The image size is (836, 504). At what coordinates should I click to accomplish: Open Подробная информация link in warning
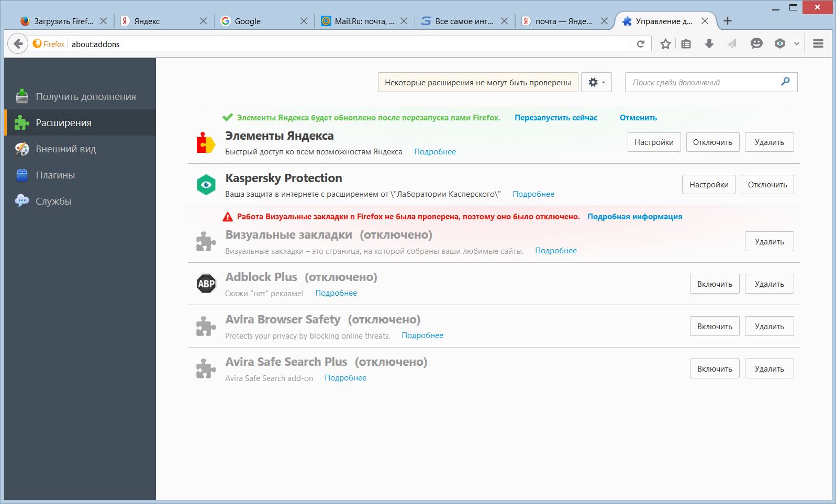point(635,217)
